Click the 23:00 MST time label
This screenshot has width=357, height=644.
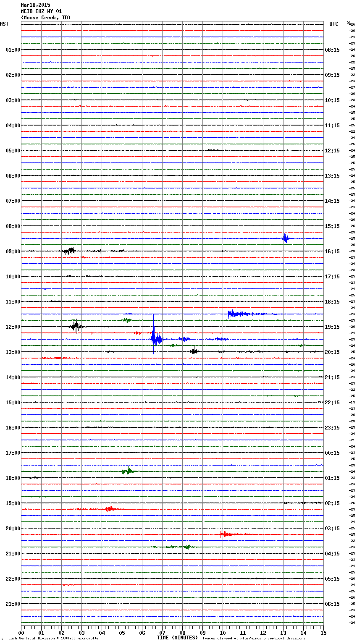tap(13, 604)
